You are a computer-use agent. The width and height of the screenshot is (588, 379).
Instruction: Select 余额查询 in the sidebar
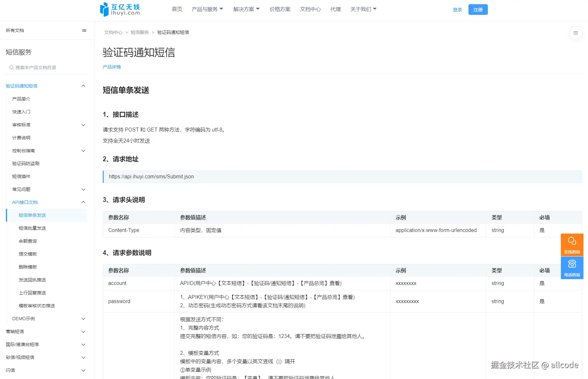tap(28, 241)
